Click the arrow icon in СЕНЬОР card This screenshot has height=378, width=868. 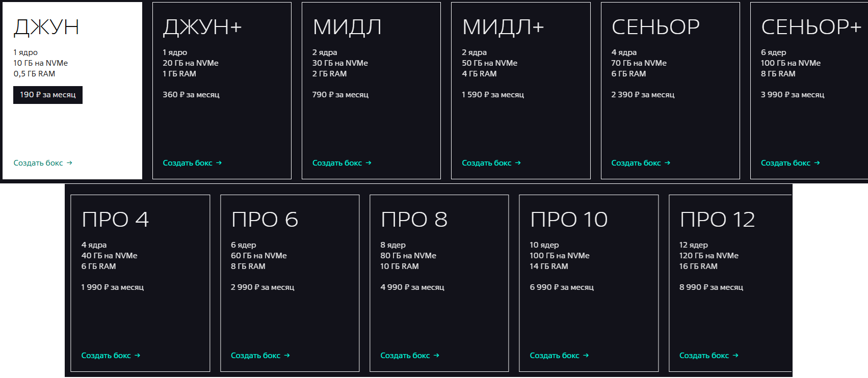(x=667, y=163)
